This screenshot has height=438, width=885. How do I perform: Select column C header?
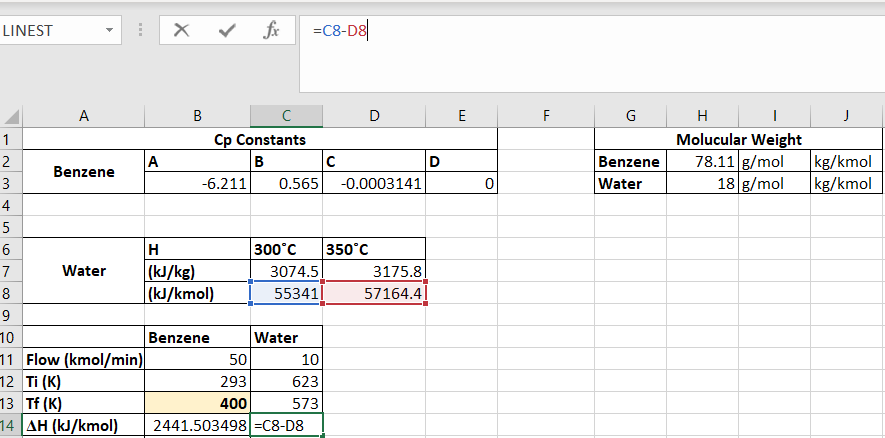pyautogui.click(x=286, y=116)
